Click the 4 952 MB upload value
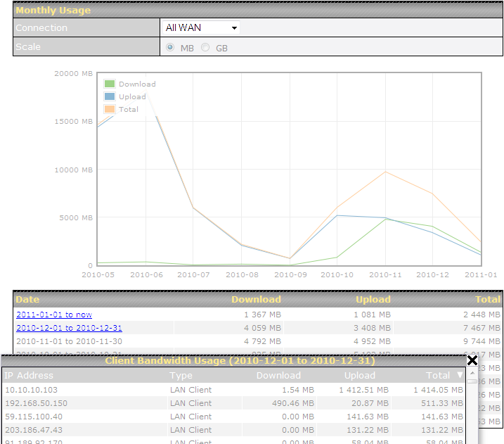Image resolution: width=504 pixels, height=444 pixels. pos(373,341)
